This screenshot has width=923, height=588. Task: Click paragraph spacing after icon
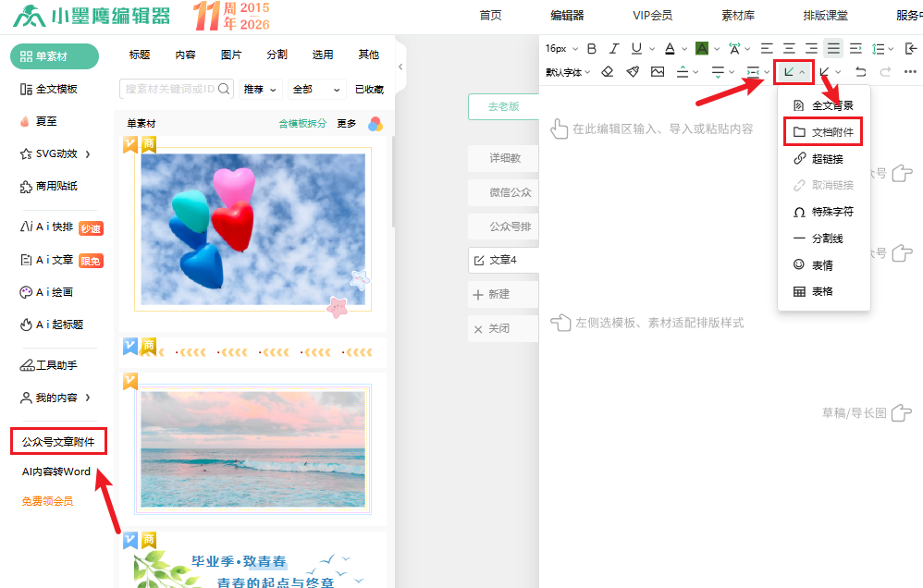point(718,72)
